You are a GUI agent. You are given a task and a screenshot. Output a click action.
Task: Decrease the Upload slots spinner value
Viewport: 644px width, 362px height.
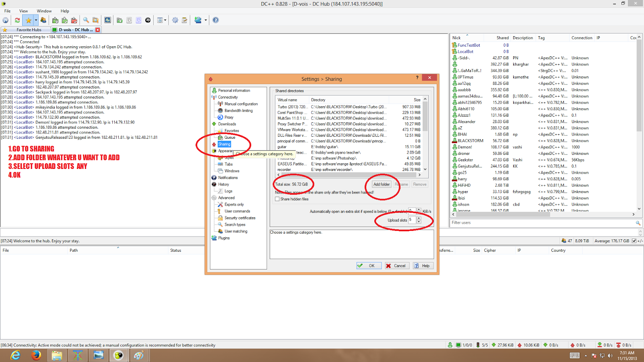(x=419, y=222)
